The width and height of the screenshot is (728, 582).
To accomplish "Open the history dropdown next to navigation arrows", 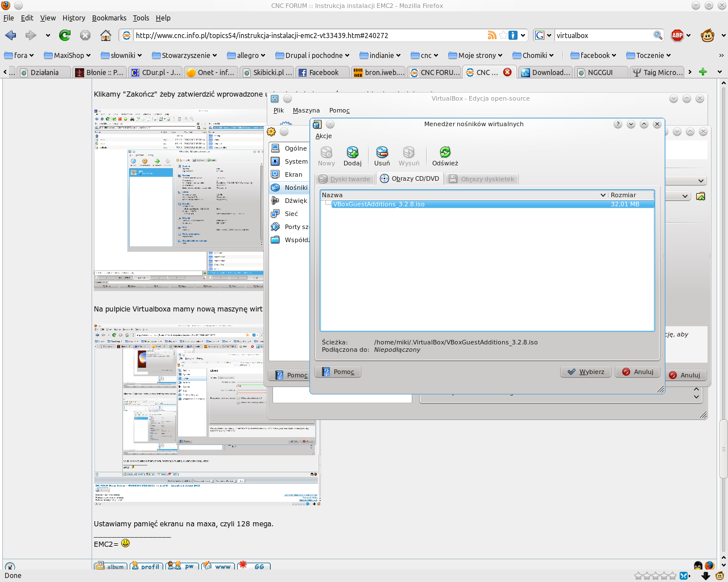I will [x=48, y=35].
